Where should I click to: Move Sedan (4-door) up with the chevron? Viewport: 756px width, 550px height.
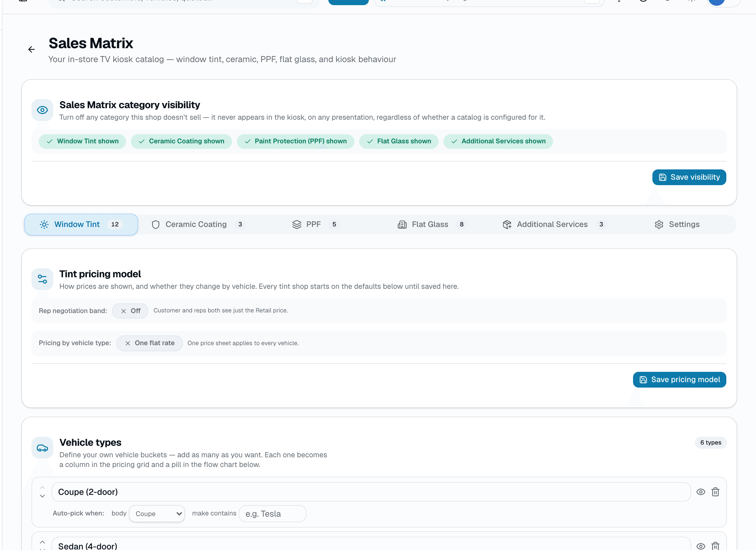coord(42,542)
